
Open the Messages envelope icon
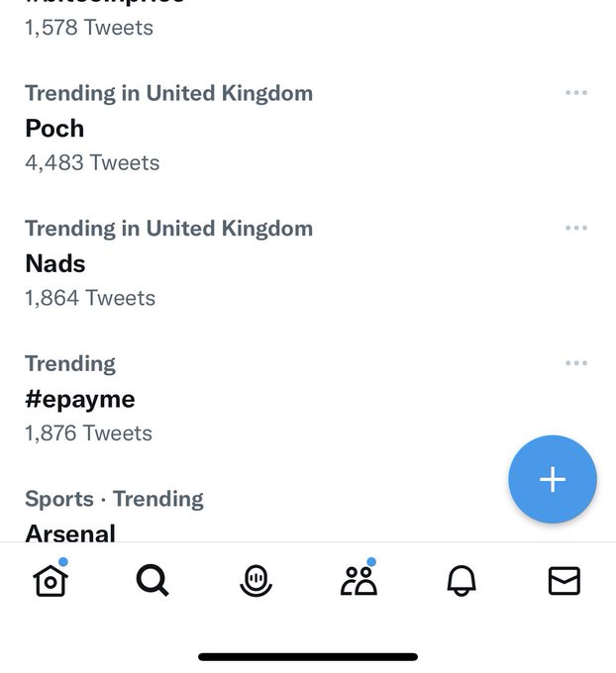[565, 581]
